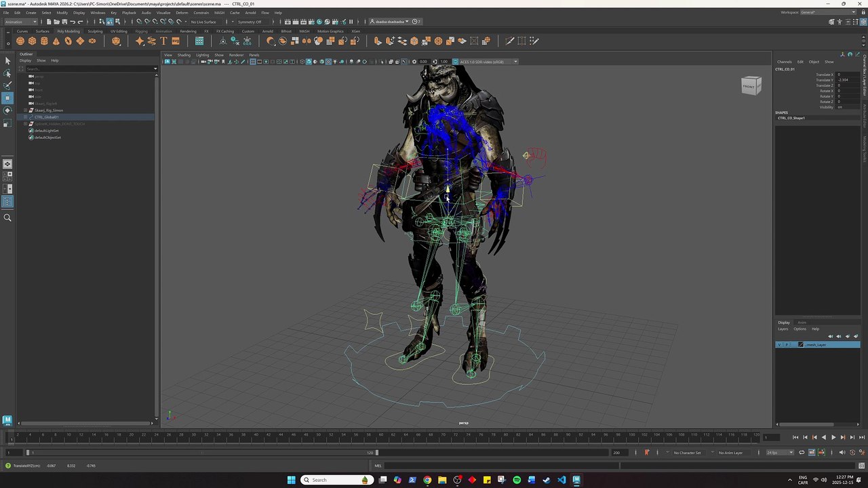Click the platonic solid shelf icon

116,41
